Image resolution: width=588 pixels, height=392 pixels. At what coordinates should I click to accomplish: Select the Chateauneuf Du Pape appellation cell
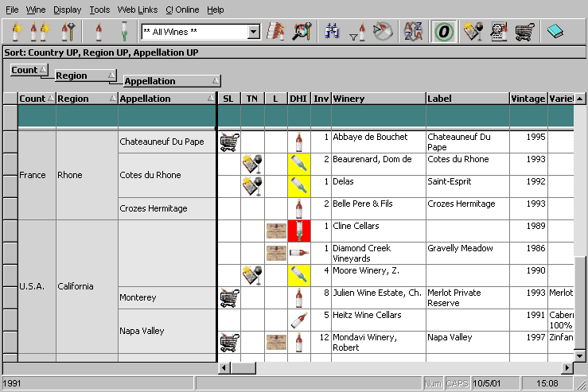(x=167, y=142)
